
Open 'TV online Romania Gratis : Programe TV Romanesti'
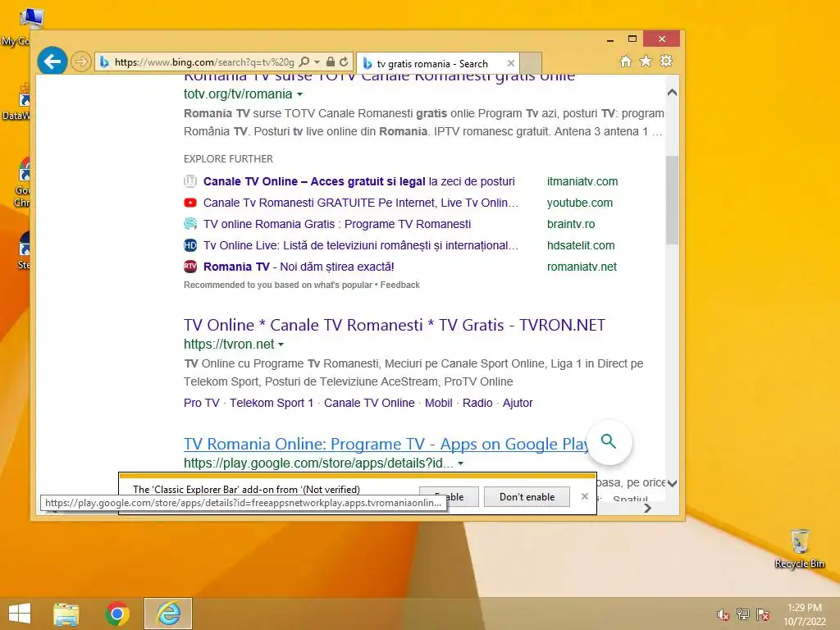(x=337, y=225)
